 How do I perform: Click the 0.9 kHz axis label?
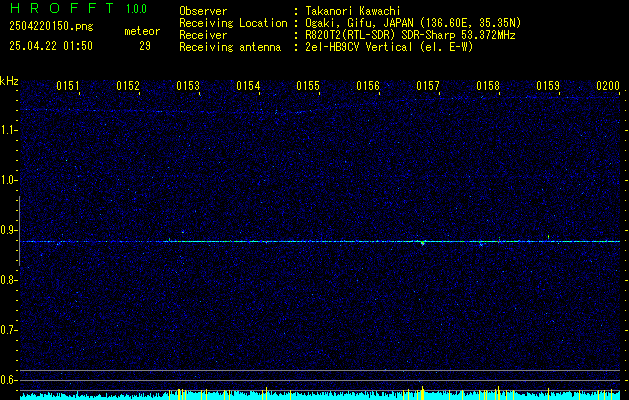tap(8, 230)
